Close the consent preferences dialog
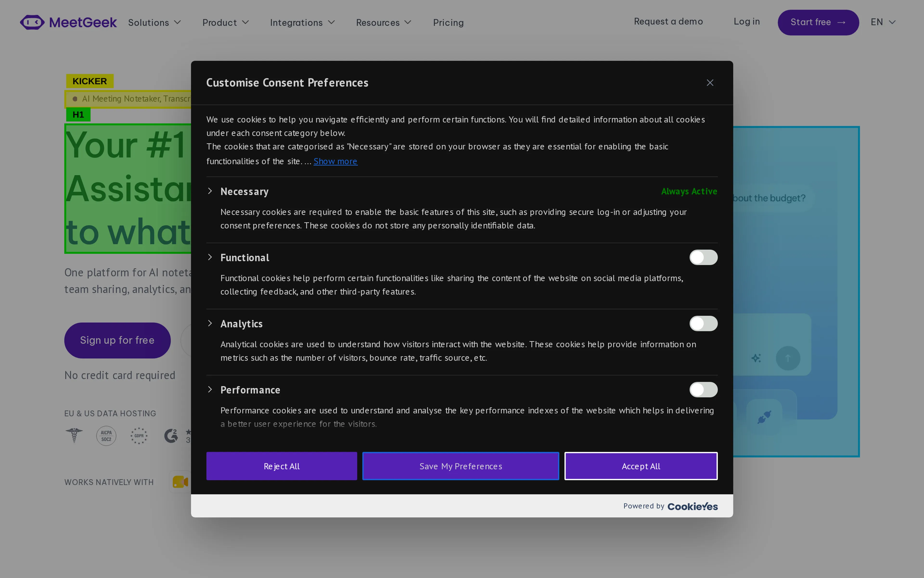Image resolution: width=924 pixels, height=578 pixels. coord(710,83)
